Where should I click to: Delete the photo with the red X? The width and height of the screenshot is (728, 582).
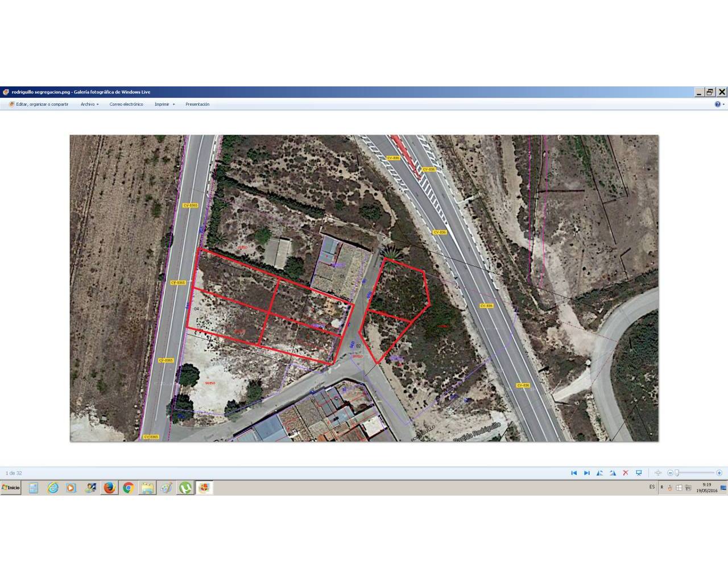click(x=626, y=473)
